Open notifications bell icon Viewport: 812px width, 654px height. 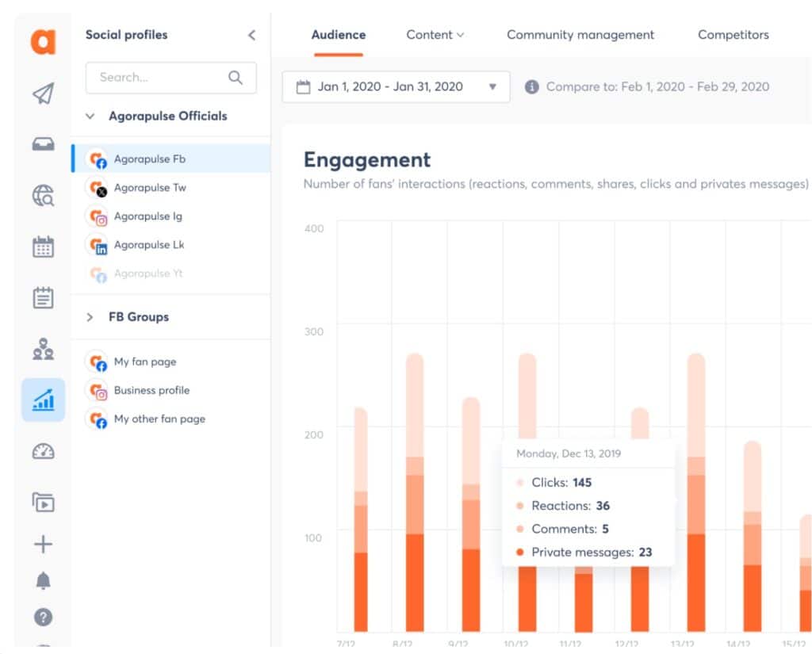pos(43,580)
